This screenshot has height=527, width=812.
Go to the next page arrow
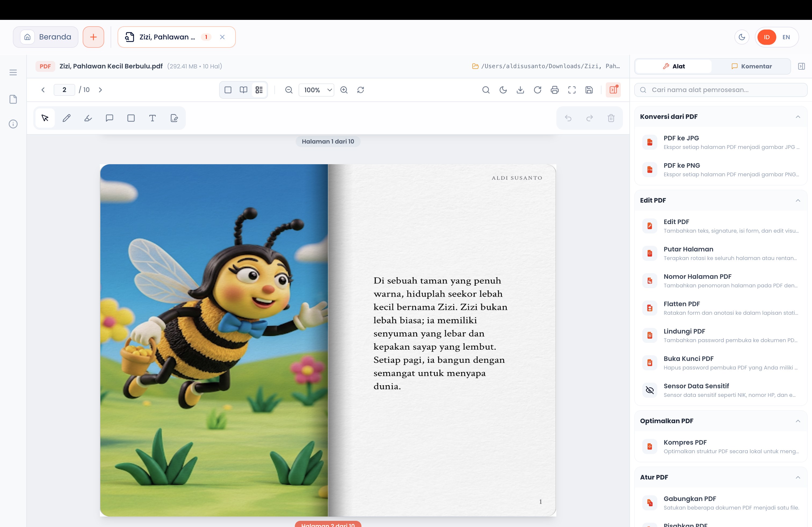[x=100, y=90]
